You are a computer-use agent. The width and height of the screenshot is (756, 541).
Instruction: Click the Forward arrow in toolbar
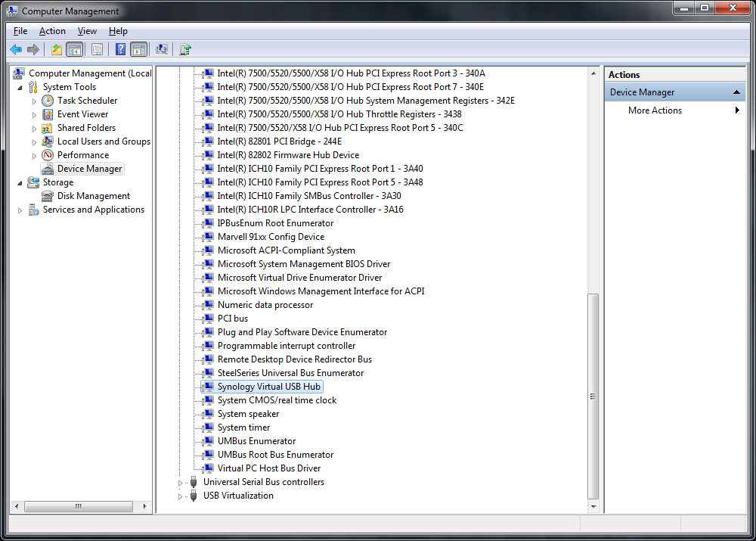coord(33,49)
